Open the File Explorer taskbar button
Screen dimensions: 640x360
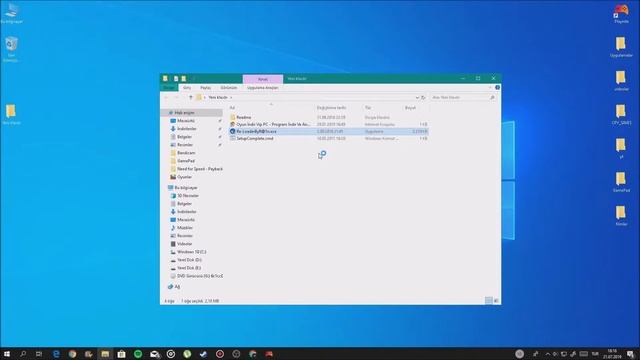coord(105,354)
